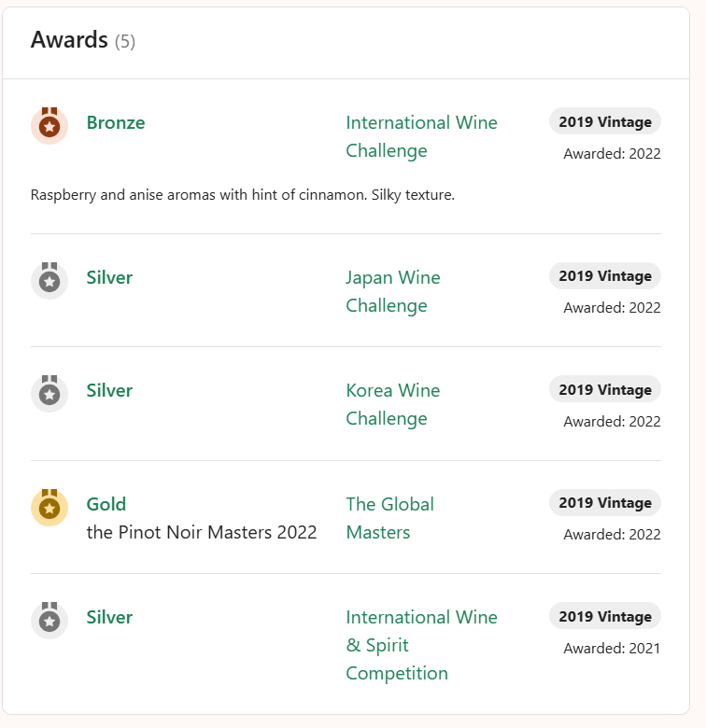Image resolution: width=706 pixels, height=728 pixels.
Task: Click 2019 Vintage badge on Gold award
Action: point(604,503)
